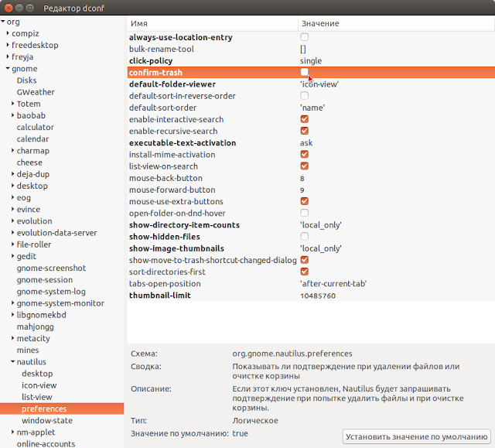Image resolution: width=495 pixels, height=448 pixels.
Task: Edit default-folder-viewer value 'icon-view'
Action: 319,84
